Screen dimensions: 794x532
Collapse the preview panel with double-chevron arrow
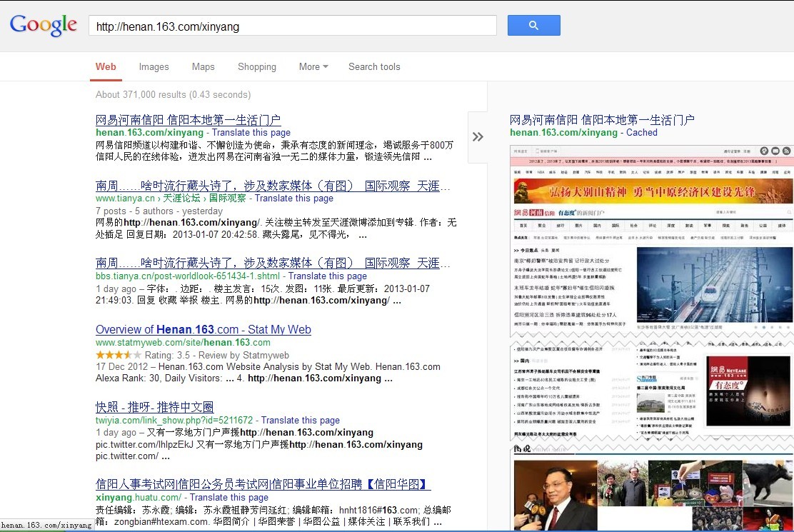point(478,136)
